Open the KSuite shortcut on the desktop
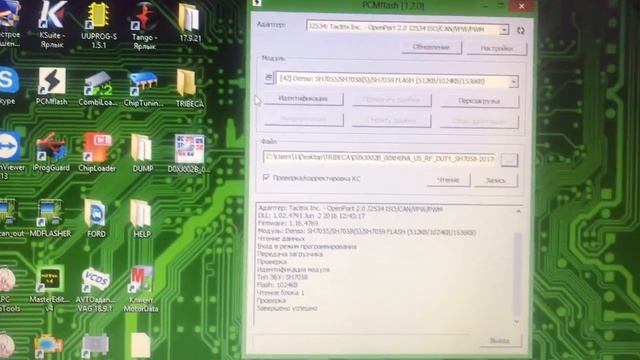 pos(52,24)
